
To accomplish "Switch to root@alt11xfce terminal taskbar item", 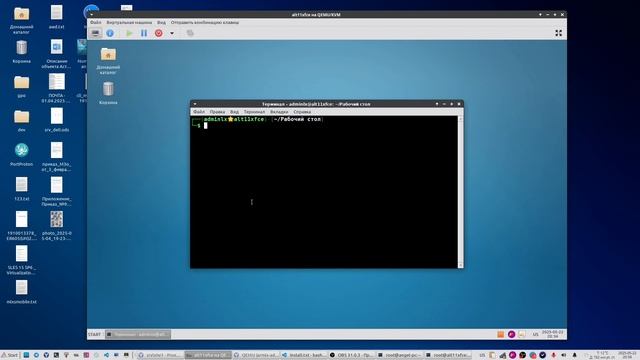I will (x=448, y=355).
